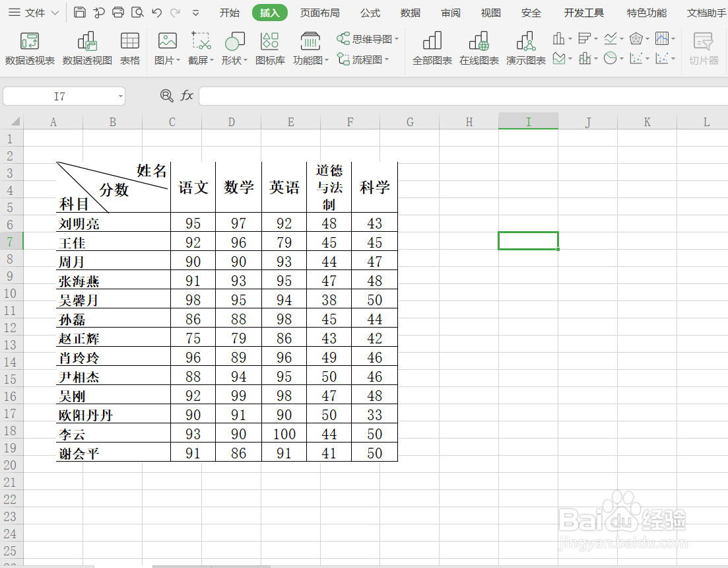Select the cell containing 欧阳丹丹
This screenshot has width=728, height=568.
(x=114, y=415)
